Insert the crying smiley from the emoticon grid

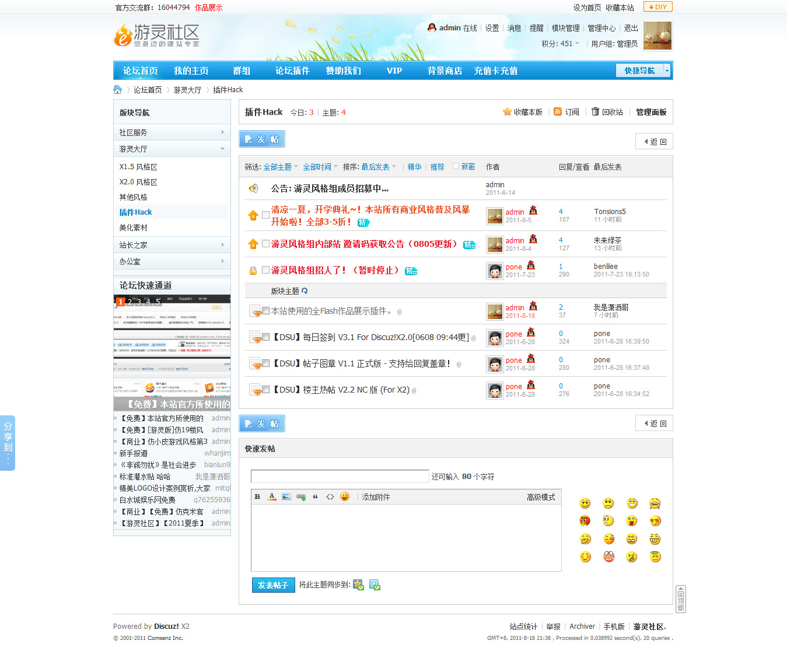click(655, 503)
